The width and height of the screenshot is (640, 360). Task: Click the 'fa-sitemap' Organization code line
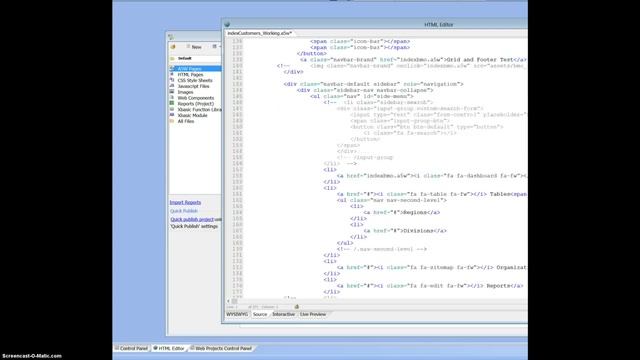click(432, 267)
